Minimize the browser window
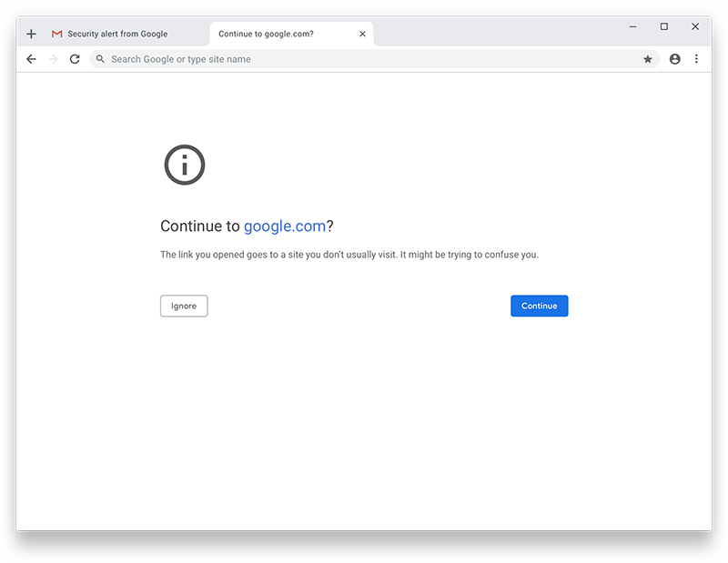Image resolution: width=728 pixels, height=563 pixels. (x=632, y=26)
